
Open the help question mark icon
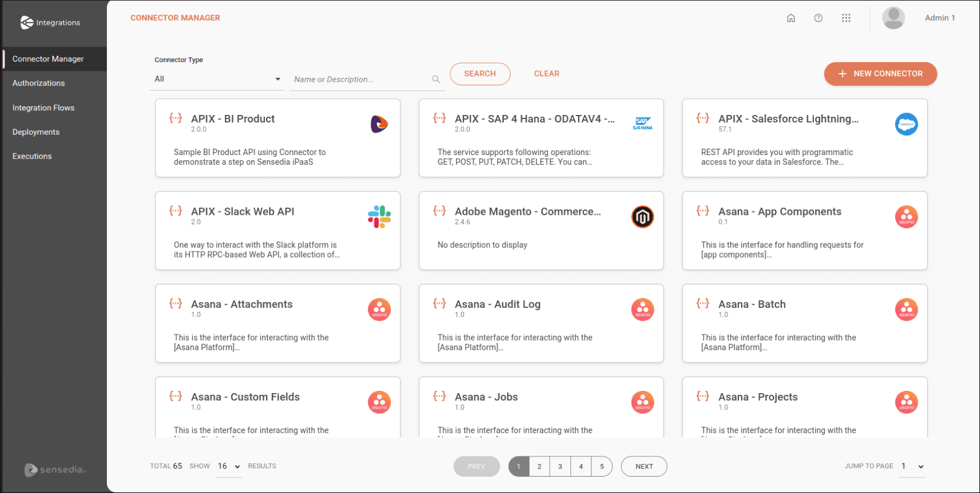point(818,18)
